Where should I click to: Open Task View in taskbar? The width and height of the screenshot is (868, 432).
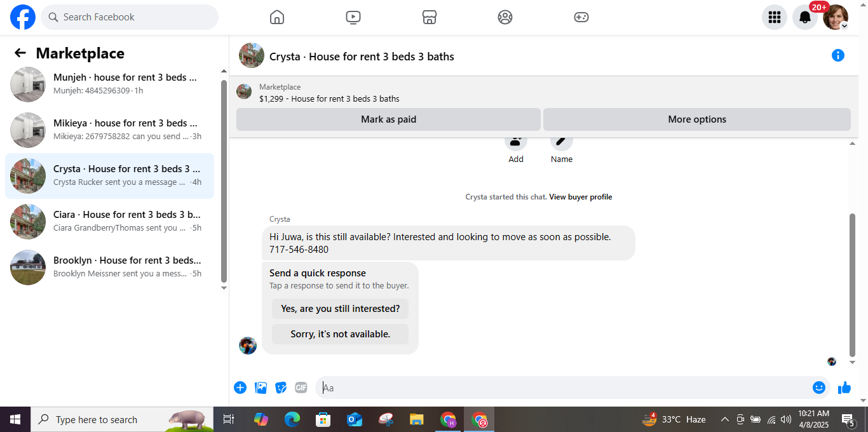point(229,419)
